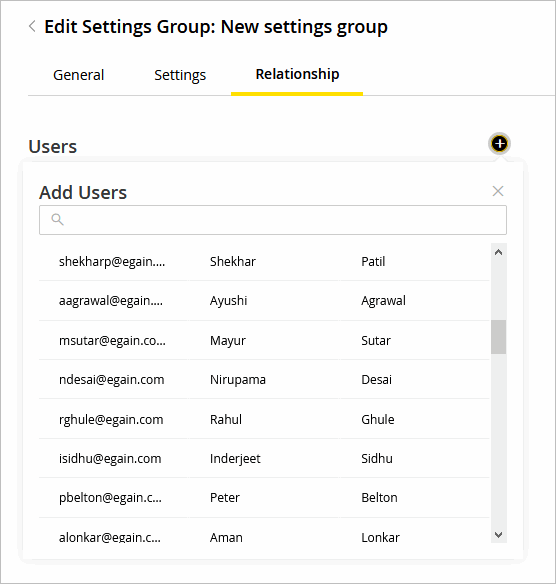This screenshot has width=556, height=584.
Task: Click the scroll down arrow in user list
Action: click(498, 535)
